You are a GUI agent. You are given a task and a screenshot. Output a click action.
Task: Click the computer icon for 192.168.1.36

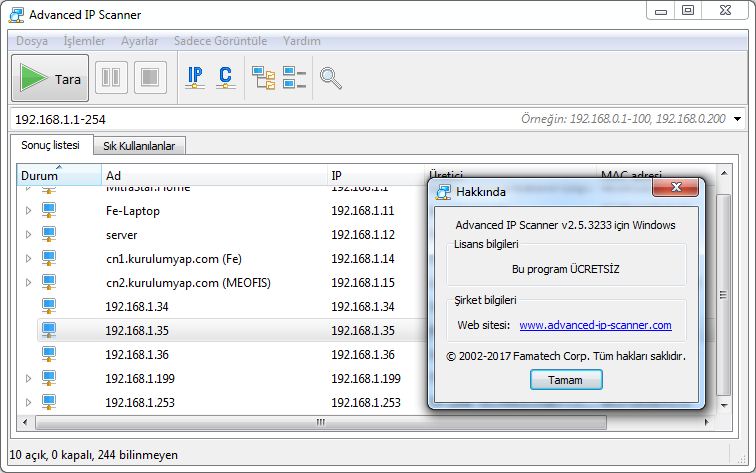[x=49, y=354]
